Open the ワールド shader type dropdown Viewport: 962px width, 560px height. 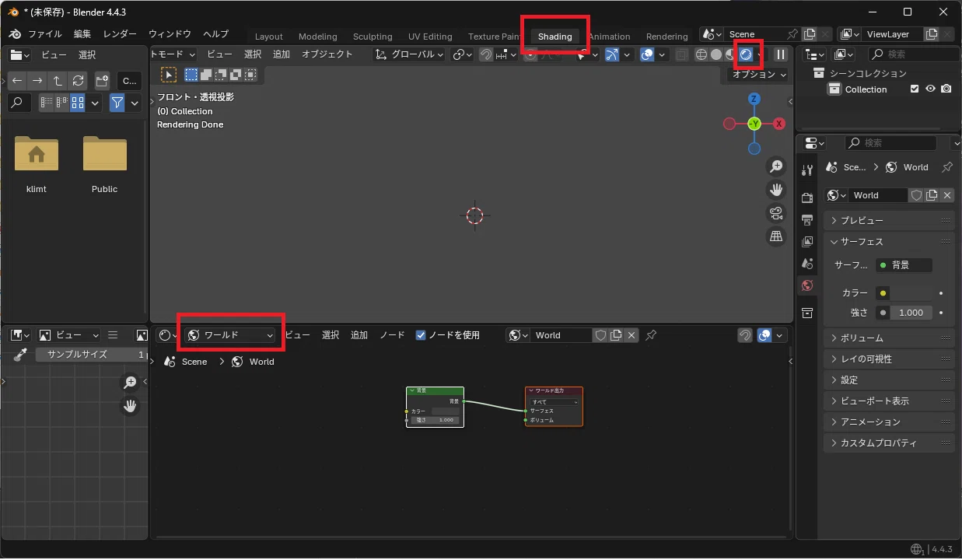[231, 335]
